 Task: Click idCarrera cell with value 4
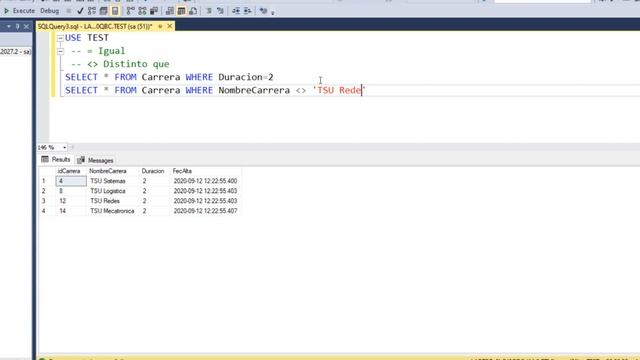coord(71,181)
